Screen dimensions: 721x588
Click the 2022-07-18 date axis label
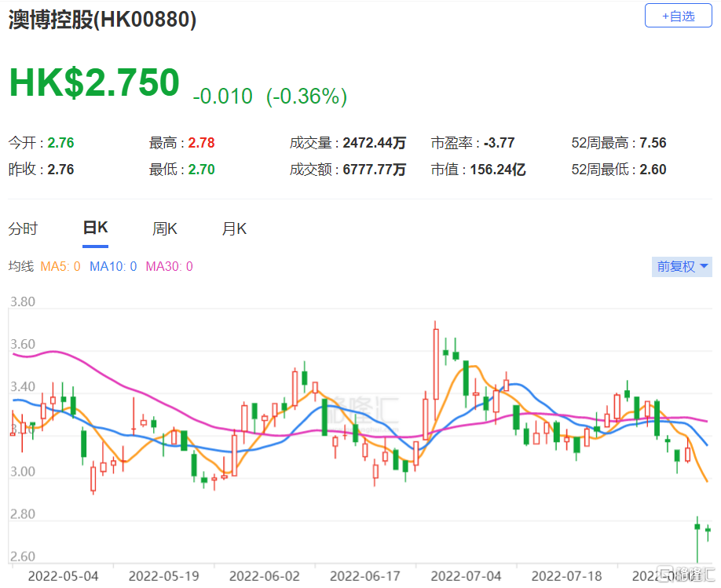566,576
